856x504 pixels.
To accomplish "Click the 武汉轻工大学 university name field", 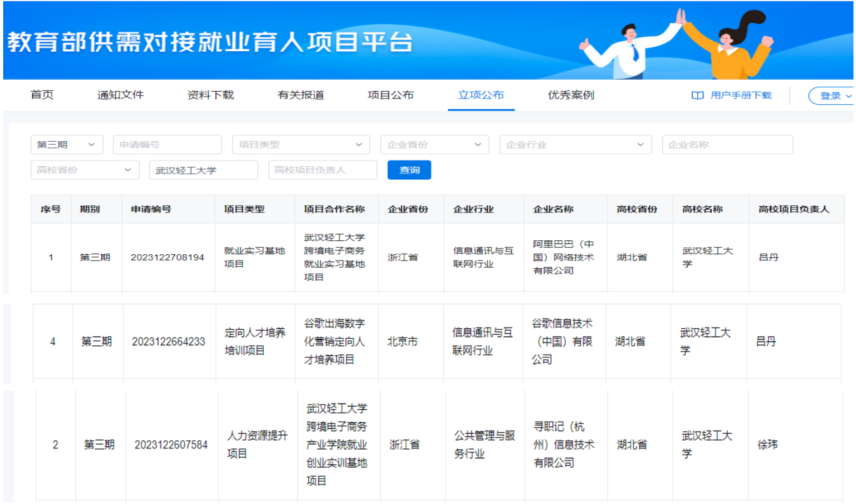I will pos(203,170).
